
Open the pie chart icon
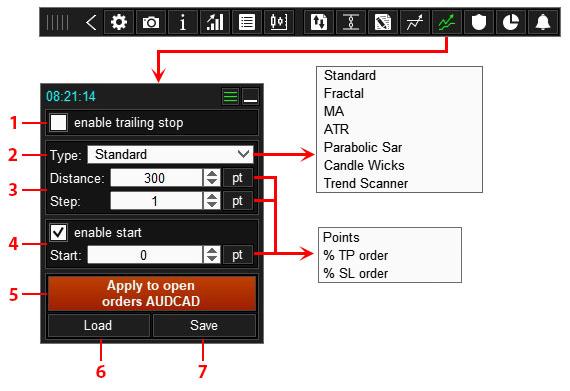tap(511, 22)
